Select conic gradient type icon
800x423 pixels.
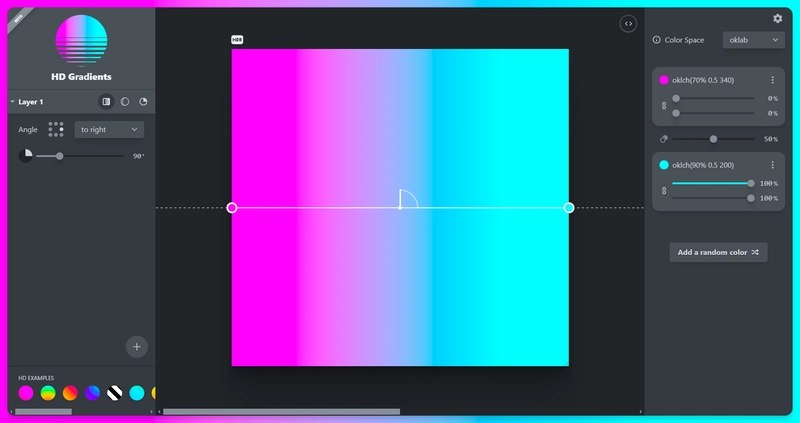[143, 102]
